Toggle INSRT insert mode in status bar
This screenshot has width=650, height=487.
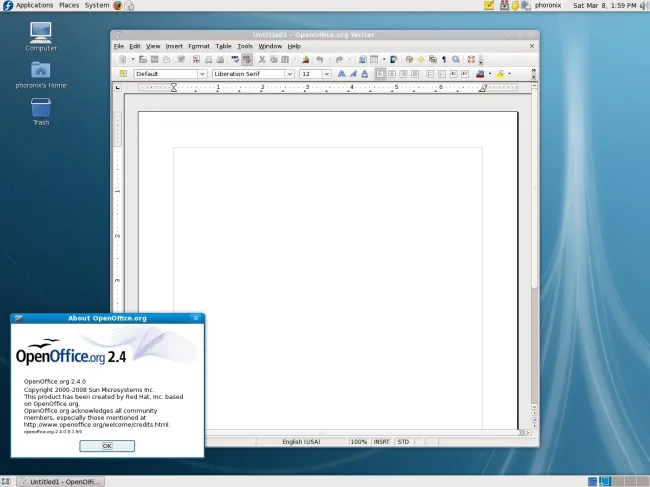[382, 441]
